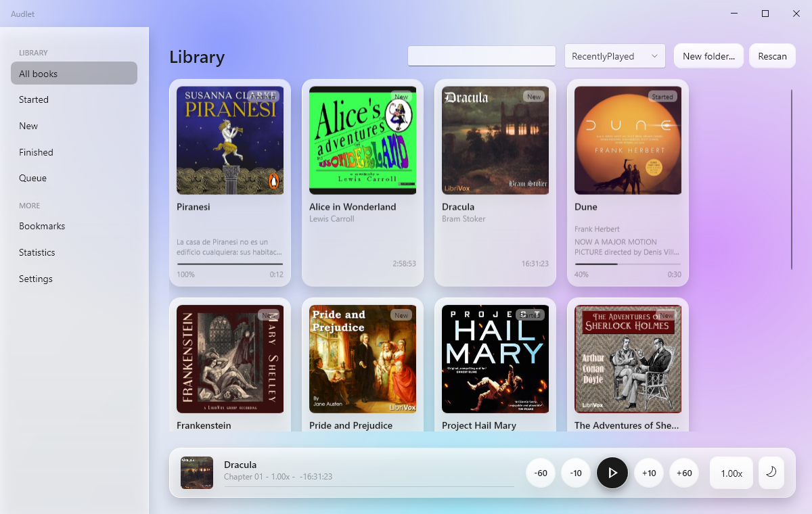Open Bookmarks page
Image resolution: width=812 pixels, height=514 pixels.
tap(74, 226)
